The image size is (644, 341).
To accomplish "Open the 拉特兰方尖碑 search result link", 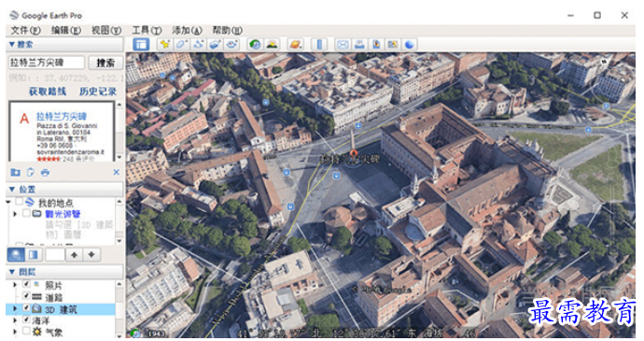I will [62, 117].
